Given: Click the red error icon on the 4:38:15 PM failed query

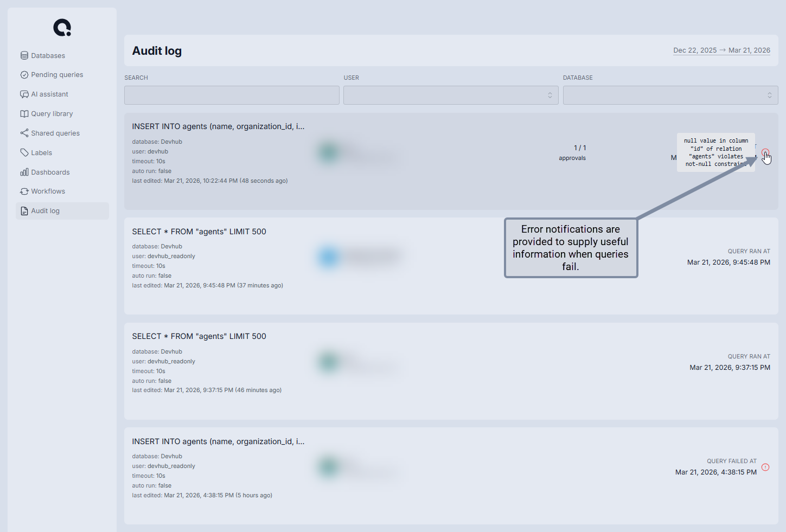Looking at the screenshot, I should click(765, 467).
